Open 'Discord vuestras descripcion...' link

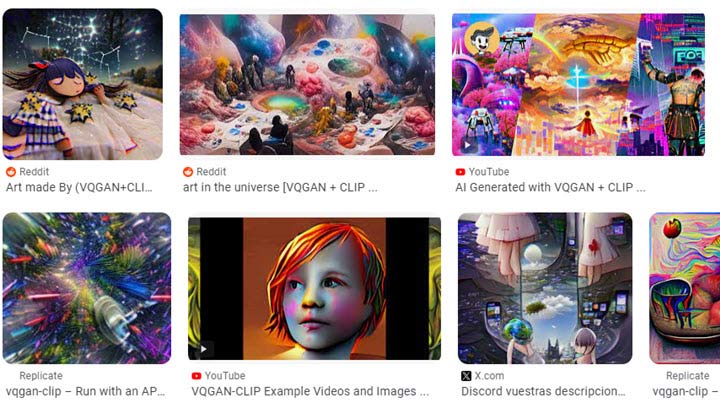(x=543, y=391)
